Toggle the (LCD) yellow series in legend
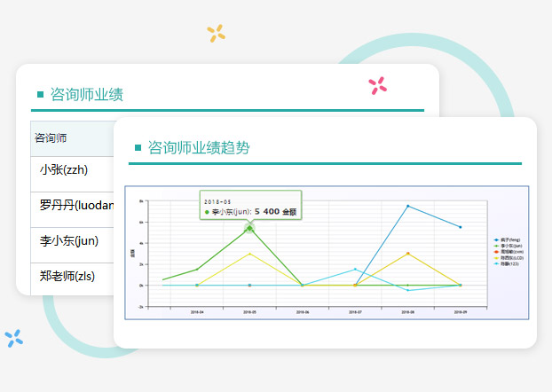This screenshot has width=552, height=392. (x=510, y=258)
